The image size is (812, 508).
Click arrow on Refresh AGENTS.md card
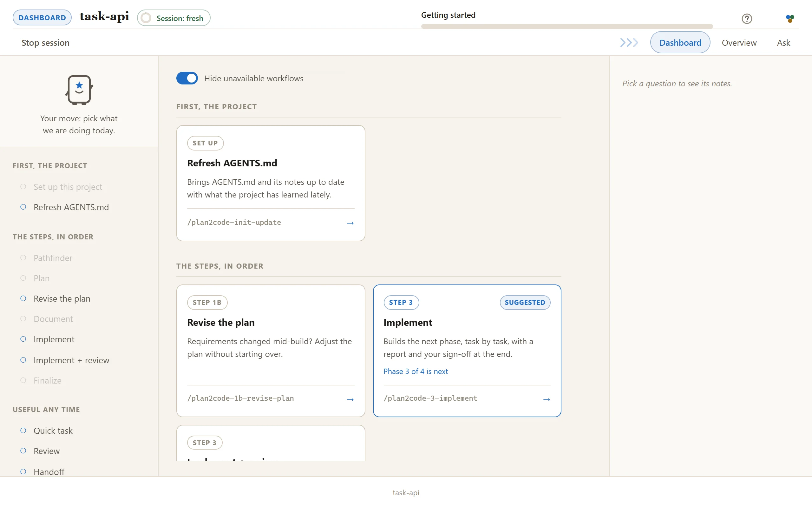click(x=350, y=223)
